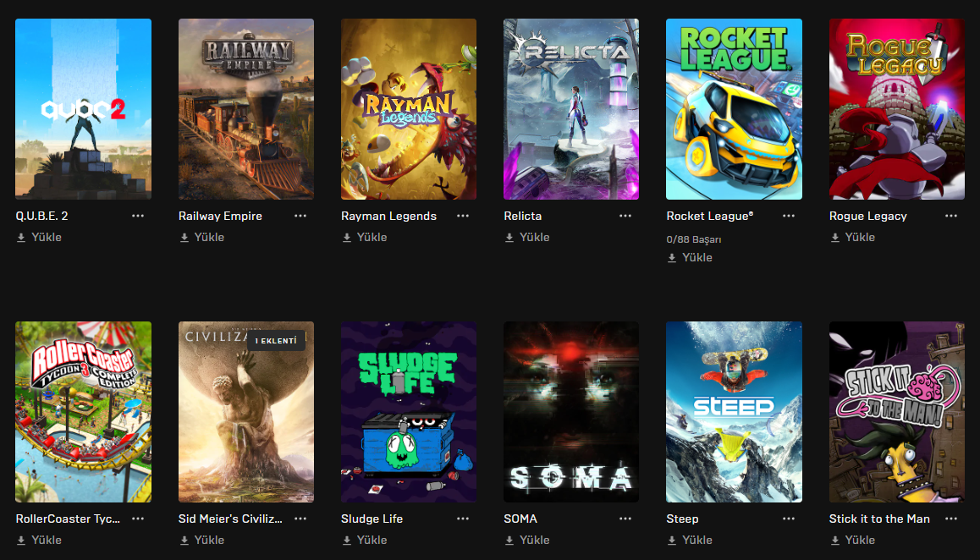Viewport: 980px width, 560px height.
Task: Open the RollerCoaster Tycoon 3 cover art
Action: (83, 412)
